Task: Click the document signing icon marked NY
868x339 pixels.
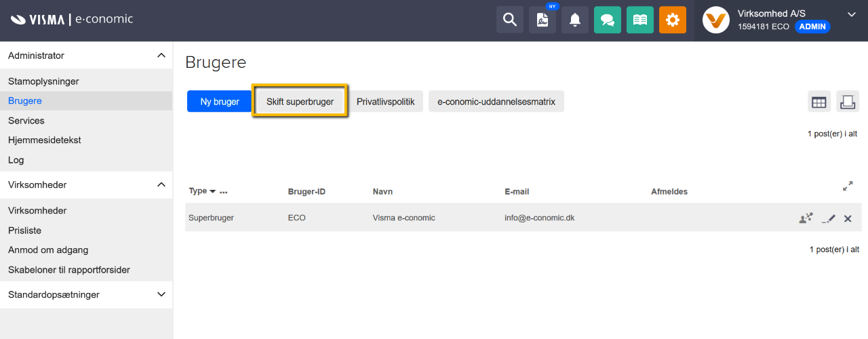Action: 542,20
